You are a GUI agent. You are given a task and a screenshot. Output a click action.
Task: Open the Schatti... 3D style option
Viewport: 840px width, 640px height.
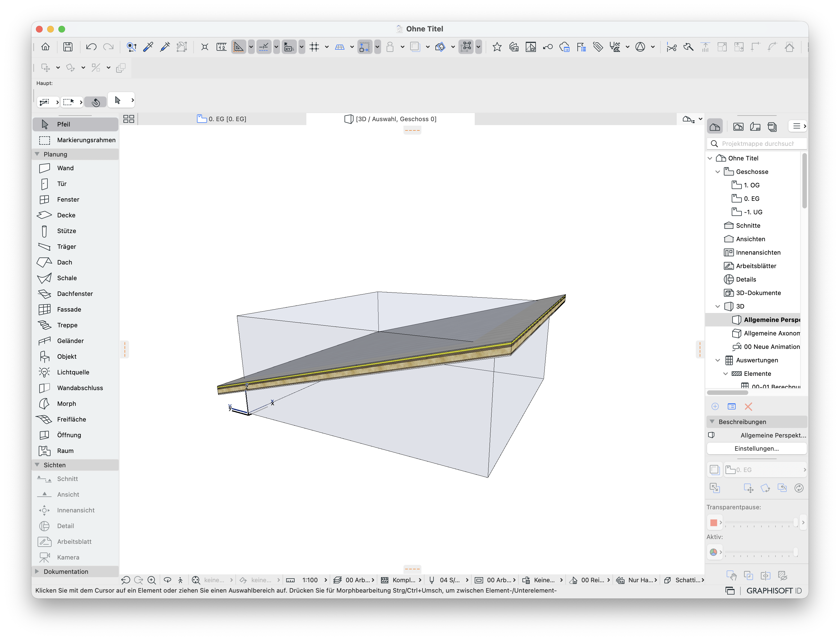684,580
